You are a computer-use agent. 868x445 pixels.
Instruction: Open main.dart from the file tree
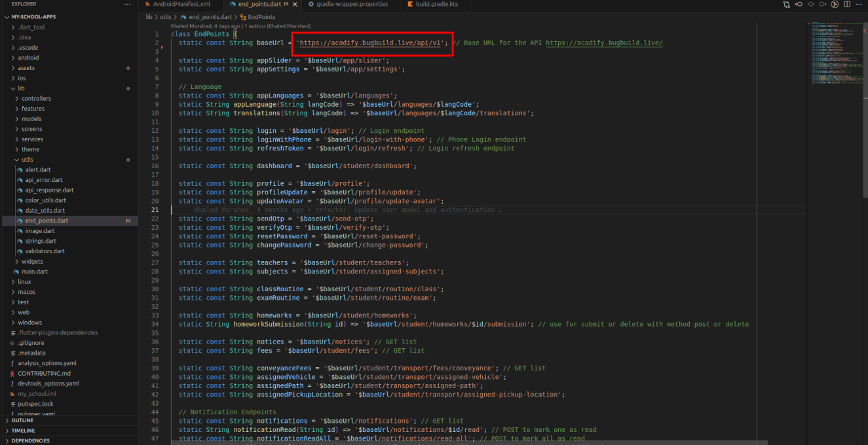[34, 272]
